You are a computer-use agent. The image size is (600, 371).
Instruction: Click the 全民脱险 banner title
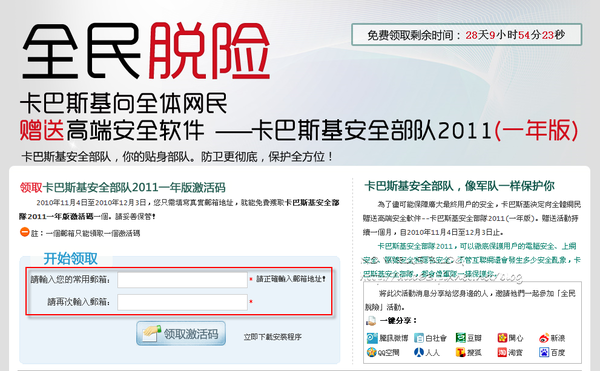pos(146,50)
